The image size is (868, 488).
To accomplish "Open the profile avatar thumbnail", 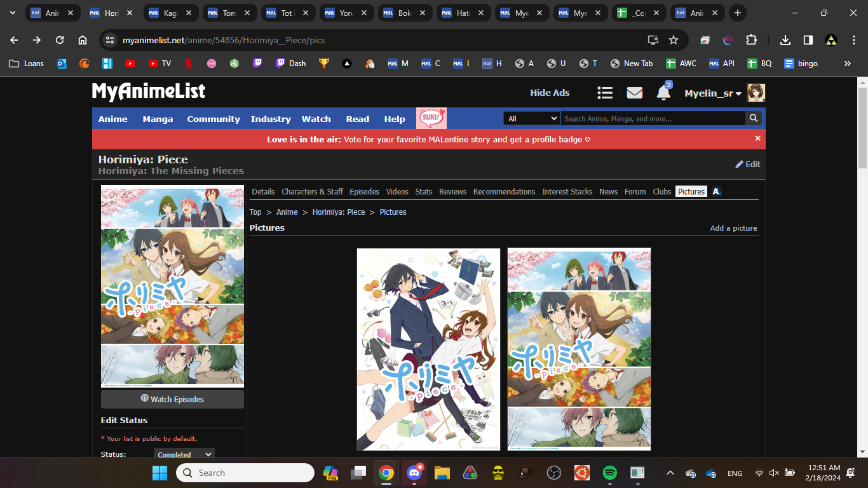I will [x=756, y=93].
